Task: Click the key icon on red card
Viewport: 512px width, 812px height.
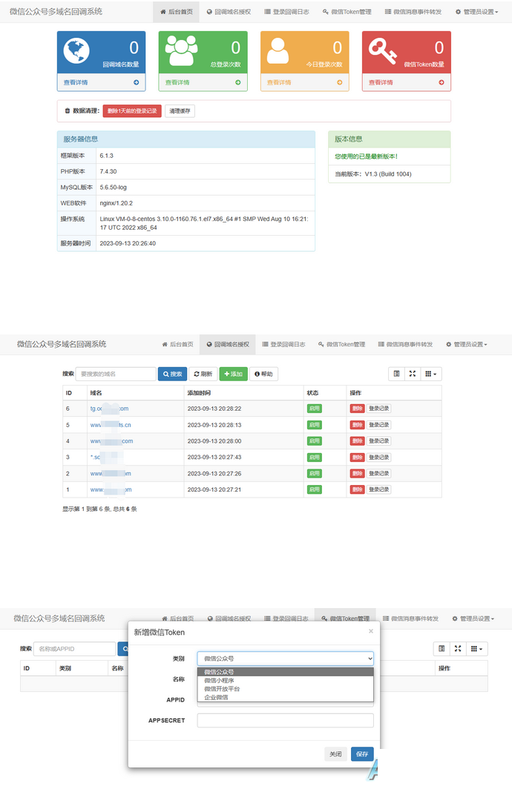Action: pyautogui.click(x=382, y=51)
